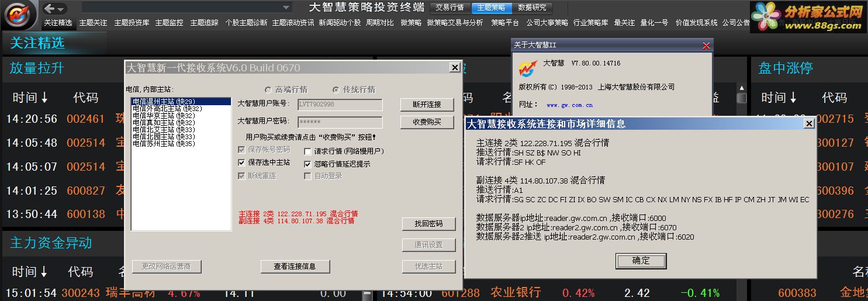Image resolution: width=868 pixels, height=301 pixels.
Task: Click the 大智慧 icon in the About dialog
Action: click(x=528, y=68)
